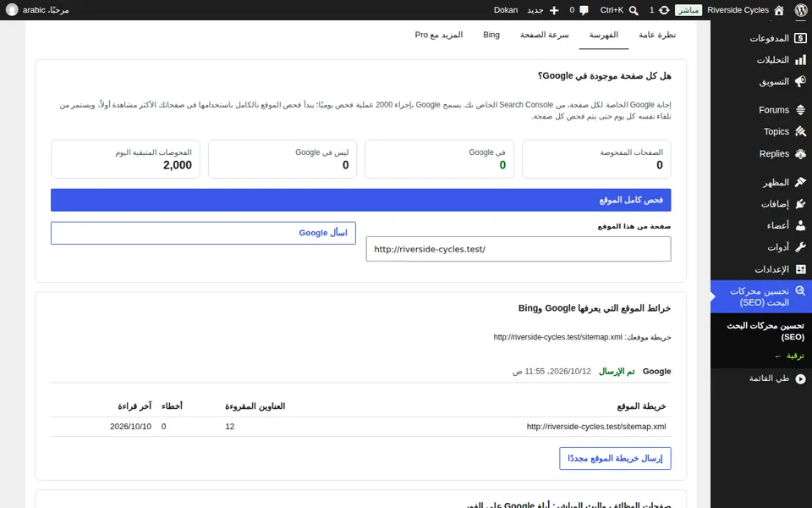Click the SEO magnifier sidebar icon
812x508 pixels.
coord(801,290)
